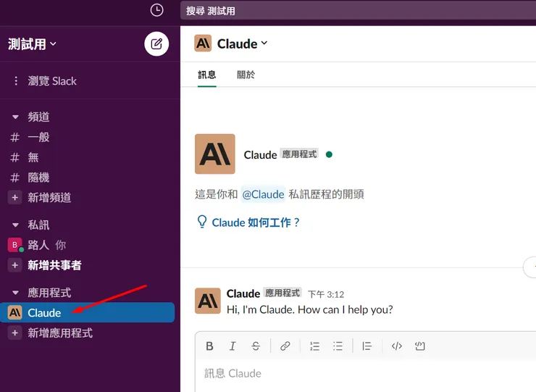Open the history clock icon

pyautogui.click(x=157, y=10)
